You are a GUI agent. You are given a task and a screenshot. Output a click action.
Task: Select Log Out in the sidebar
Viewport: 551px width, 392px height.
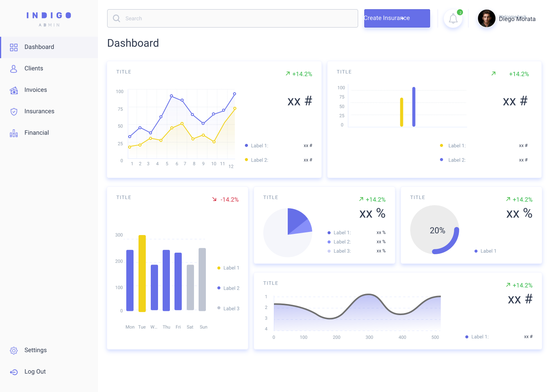click(49, 372)
